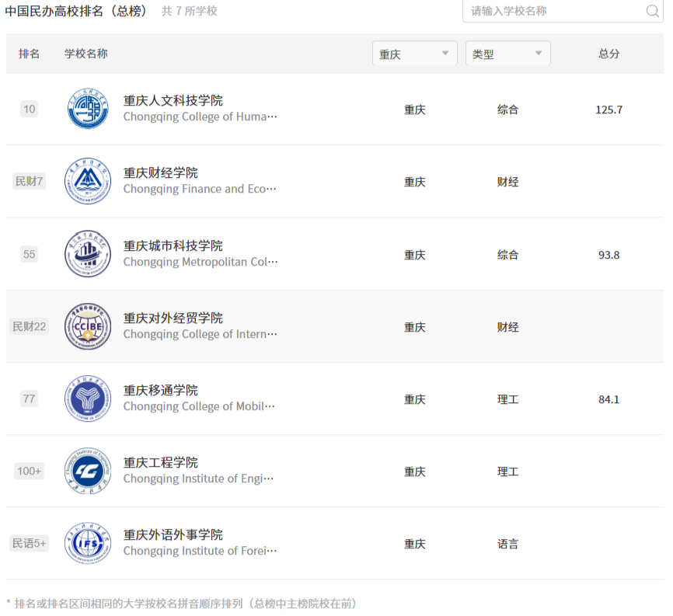Click the 语言 type cell

[x=507, y=544]
